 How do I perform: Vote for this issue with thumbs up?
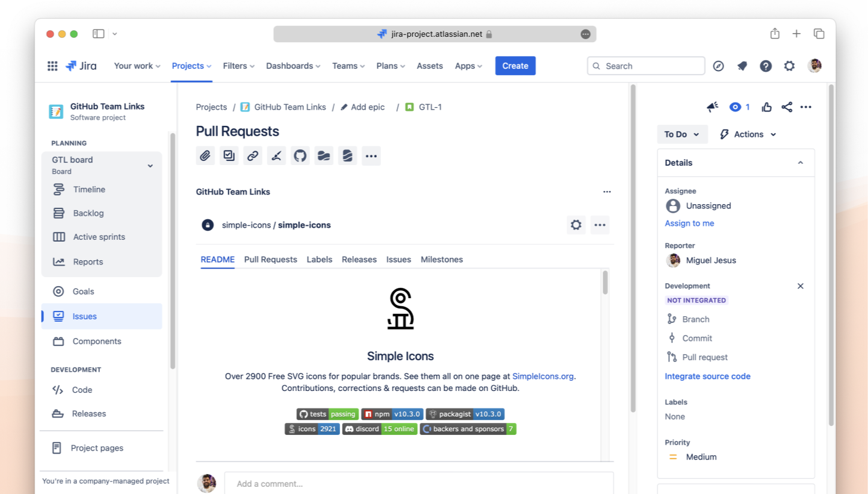[x=766, y=107]
